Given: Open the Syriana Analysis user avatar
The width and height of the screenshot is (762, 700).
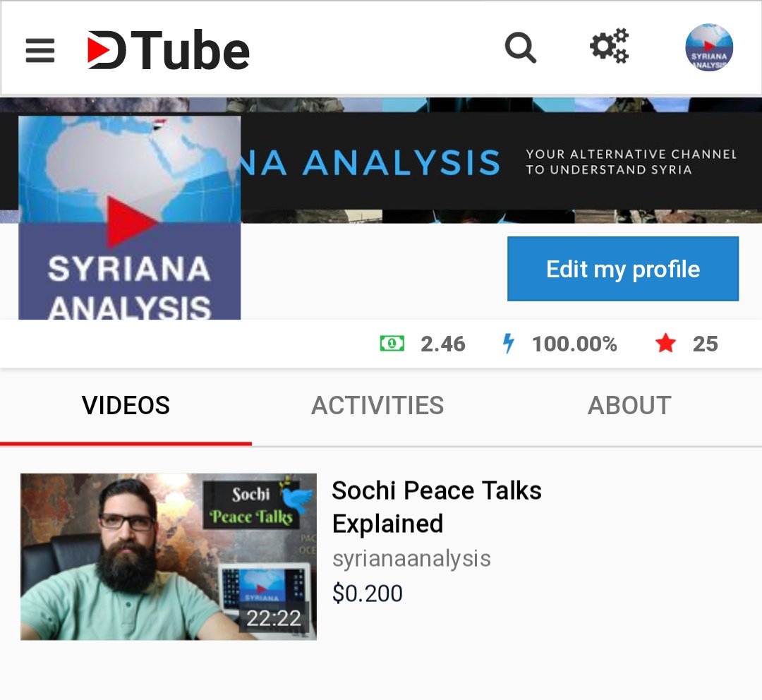Looking at the screenshot, I should pos(709,47).
